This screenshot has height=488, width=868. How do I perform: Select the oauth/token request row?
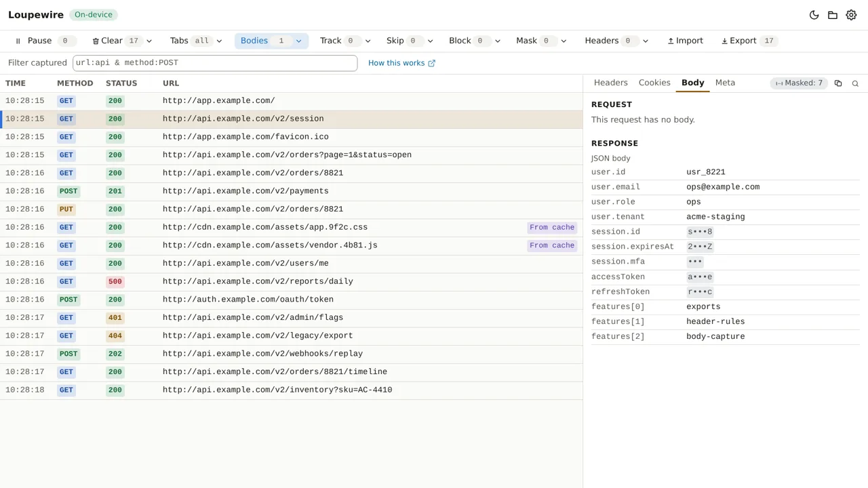point(292,300)
